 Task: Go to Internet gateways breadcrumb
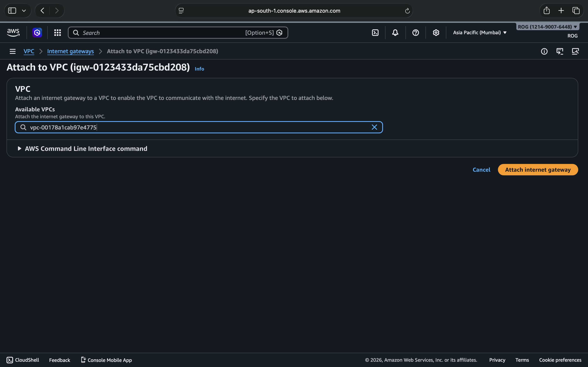pyautogui.click(x=70, y=51)
